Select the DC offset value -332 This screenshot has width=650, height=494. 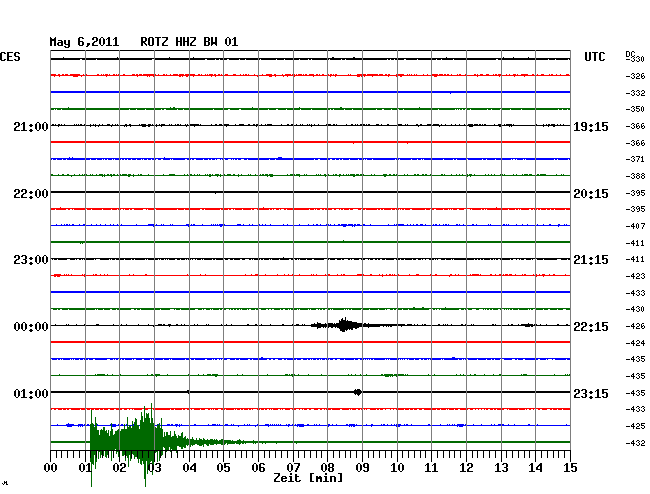(635, 93)
